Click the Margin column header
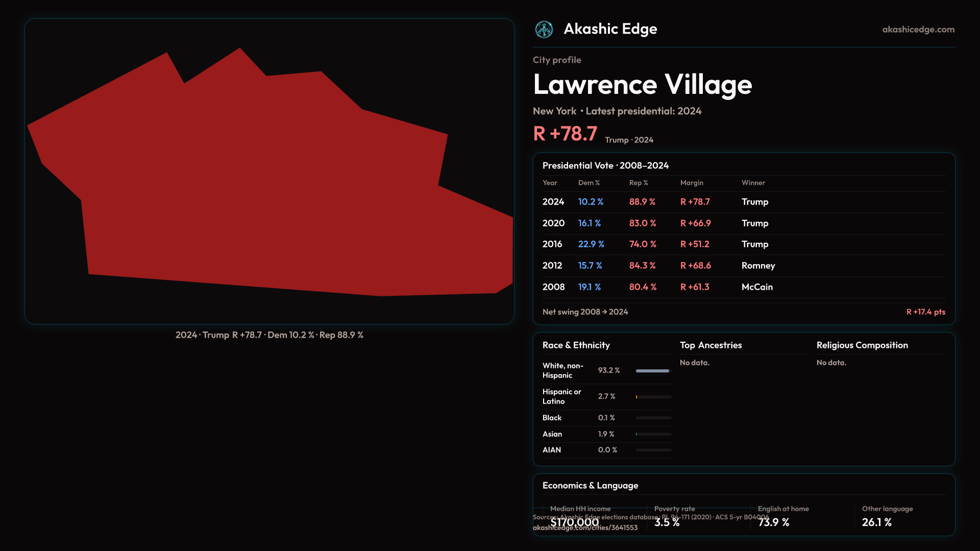This screenshot has width=980, height=551. (692, 183)
